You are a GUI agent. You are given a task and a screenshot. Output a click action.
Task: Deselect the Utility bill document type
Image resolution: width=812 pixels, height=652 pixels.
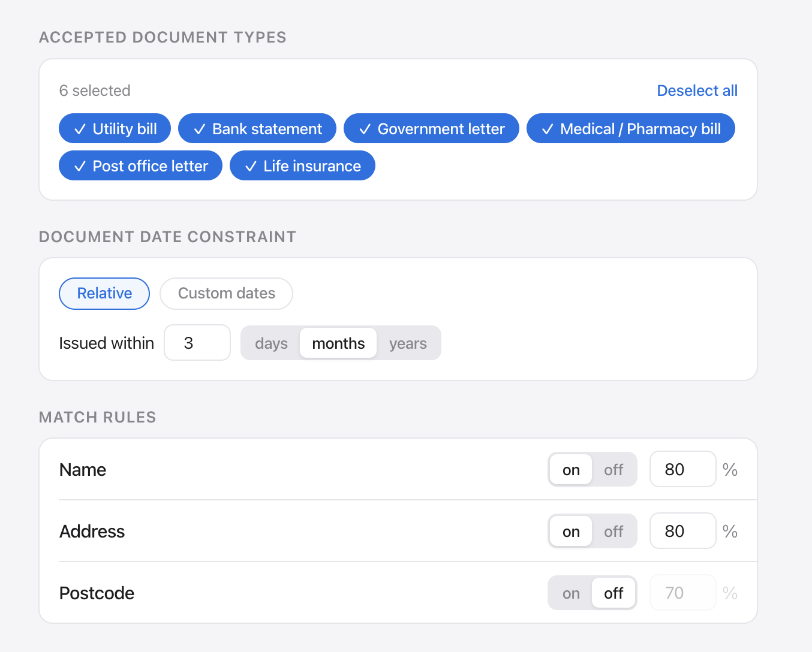pyautogui.click(x=115, y=128)
